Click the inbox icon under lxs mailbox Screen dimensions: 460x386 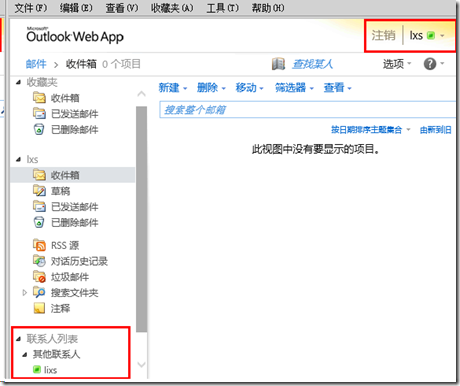click(39, 175)
